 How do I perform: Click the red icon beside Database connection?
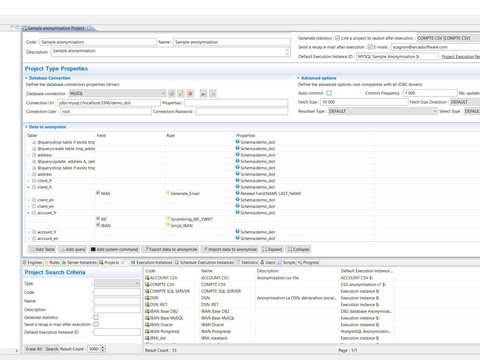pos(190,94)
